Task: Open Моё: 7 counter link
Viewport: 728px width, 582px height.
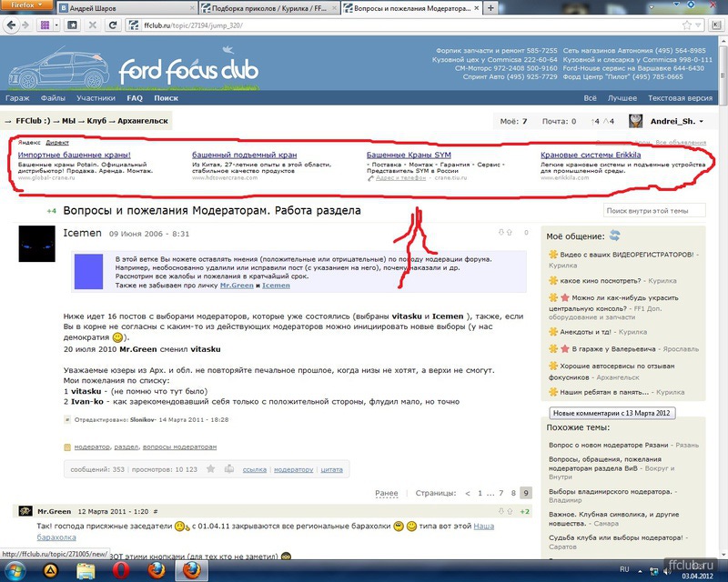Action: (x=513, y=121)
